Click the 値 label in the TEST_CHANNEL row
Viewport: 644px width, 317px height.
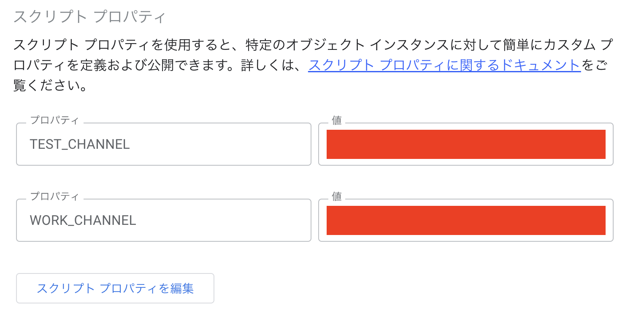pyautogui.click(x=336, y=120)
